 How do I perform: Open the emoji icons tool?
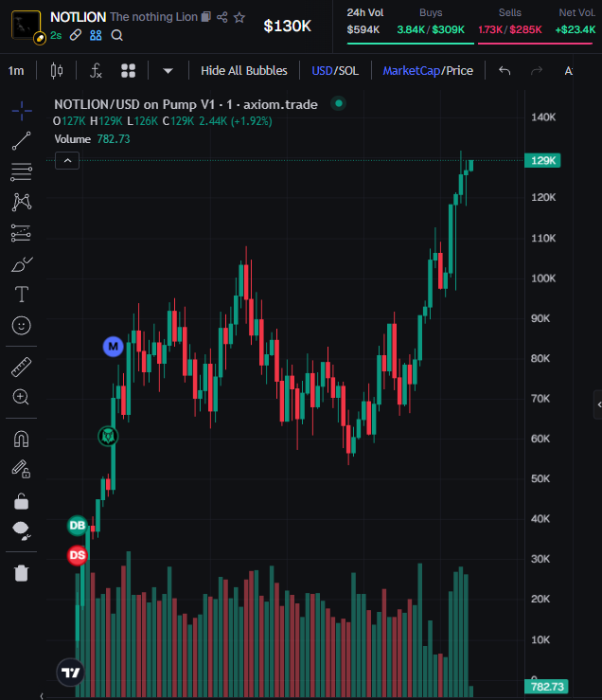click(x=22, y=326)
